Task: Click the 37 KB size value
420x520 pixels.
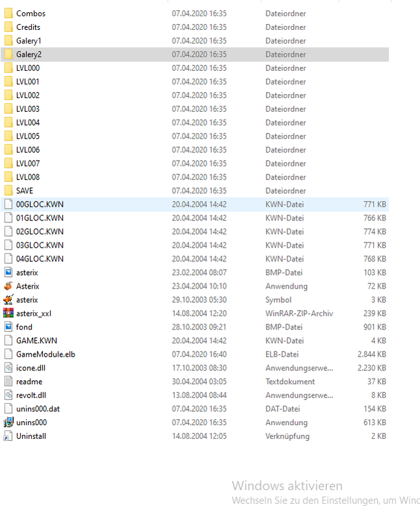Action: click(376, 382)
